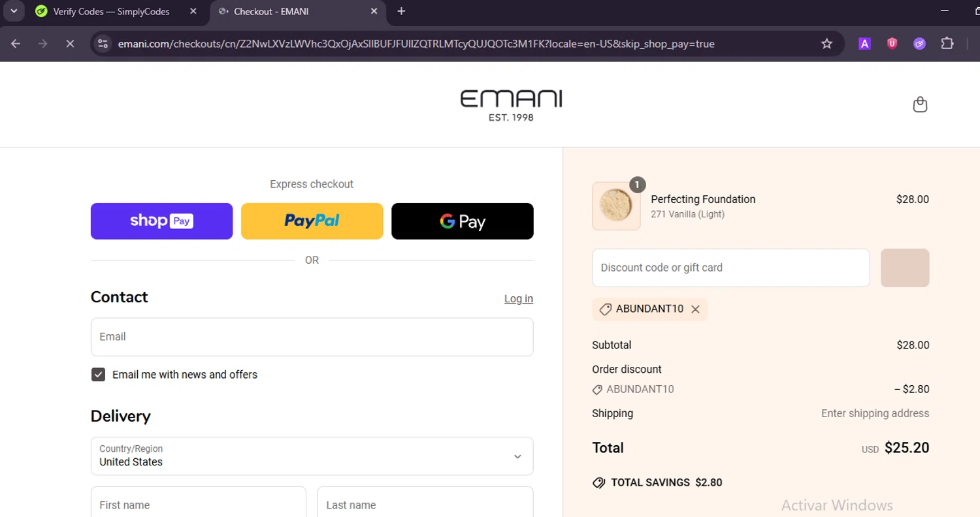980x517 pixels.
Task: Follow the Log in link
Action: (519, 299)
